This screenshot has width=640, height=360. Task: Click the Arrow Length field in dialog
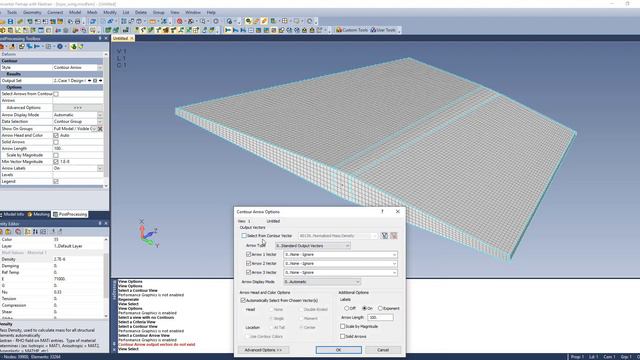[380, 317]
